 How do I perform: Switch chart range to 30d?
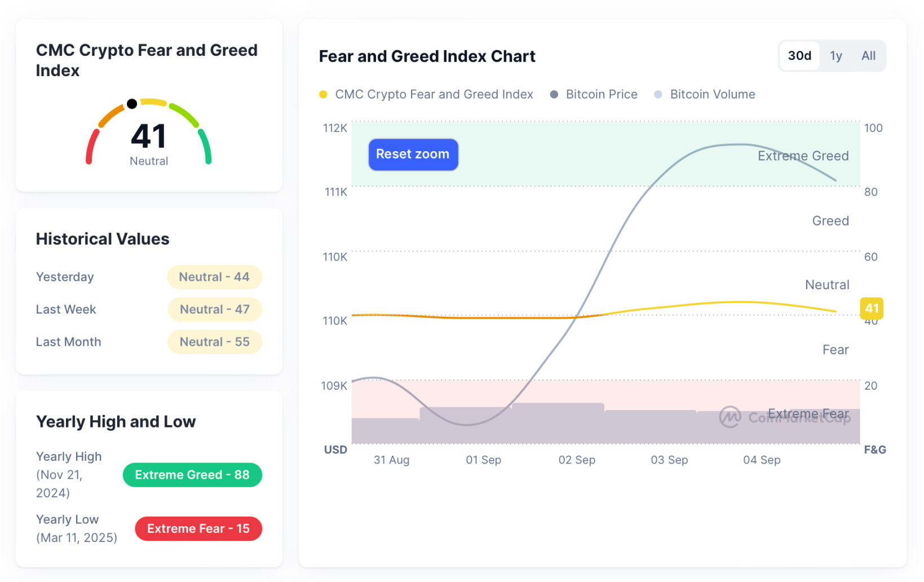click(x=799, y=56)
